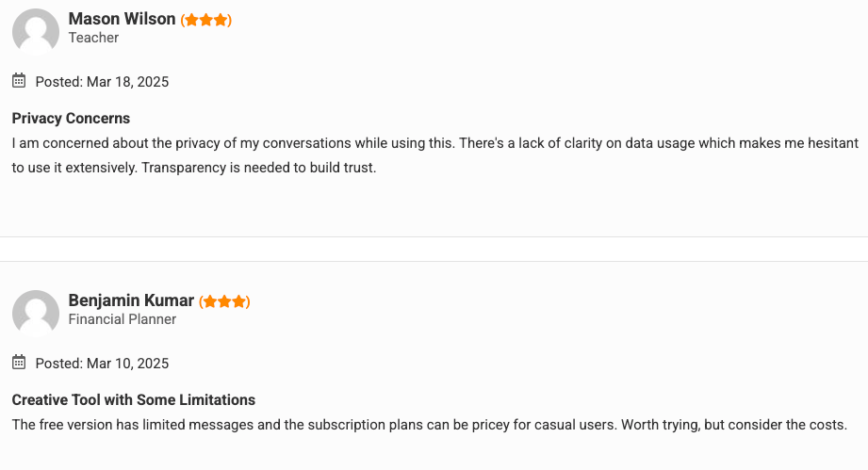The height and width of the screenshot is (470, 868).
Task: Click the Posted: Mar 18, 2025 date text
Action: point(102,82)
